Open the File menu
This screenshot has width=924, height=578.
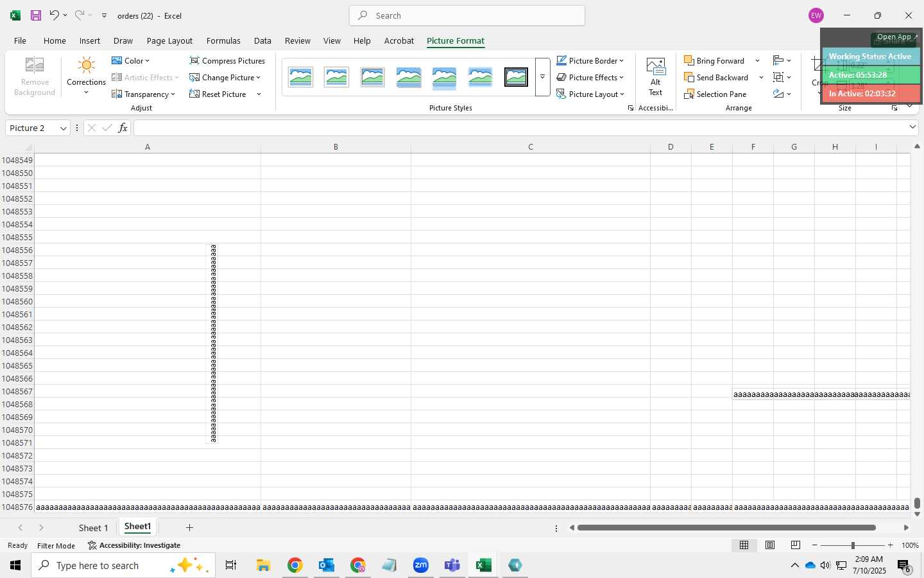(20, 40)
